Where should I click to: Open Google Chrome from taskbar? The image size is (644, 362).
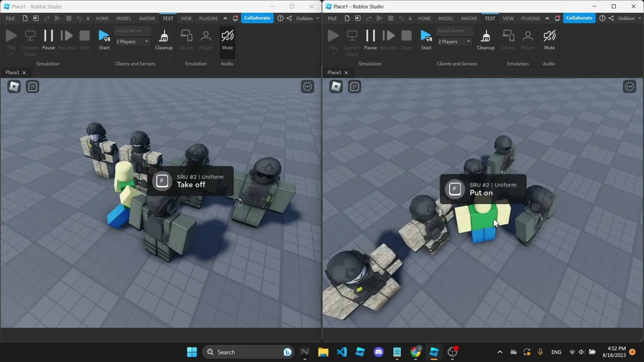coord(416,352)
